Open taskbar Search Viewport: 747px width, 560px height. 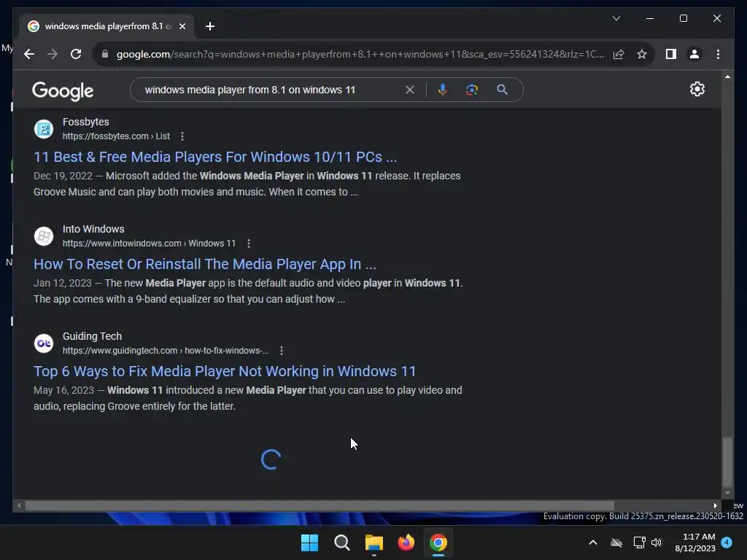(x=341, y=542)
